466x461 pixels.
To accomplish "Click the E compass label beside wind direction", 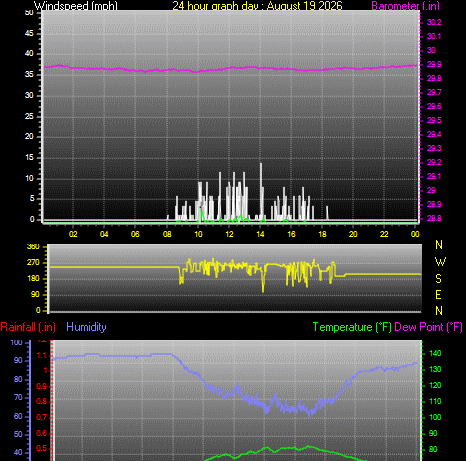I will [438, 295].
